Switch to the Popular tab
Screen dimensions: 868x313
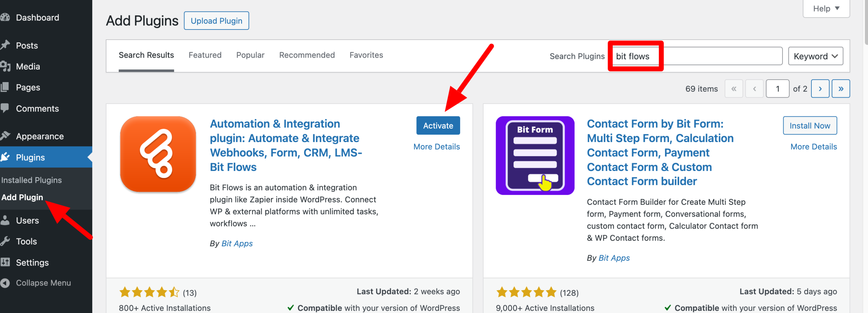click(x=250, y=55)
